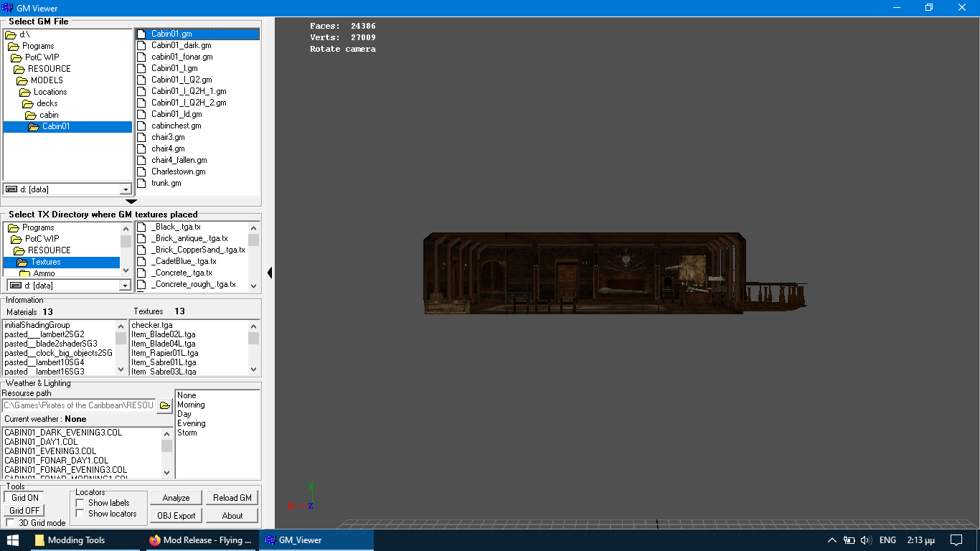980x551 pixels.
Task: Switch to the Modding Tools taskbar window
Action: pos(86,540)
